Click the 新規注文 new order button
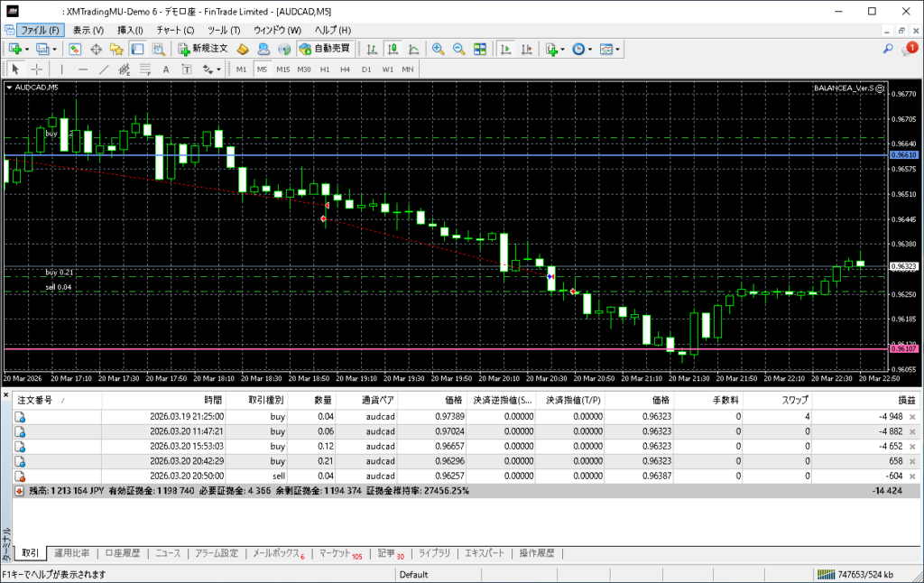This screenshot has width=924, height=583. 205,49
